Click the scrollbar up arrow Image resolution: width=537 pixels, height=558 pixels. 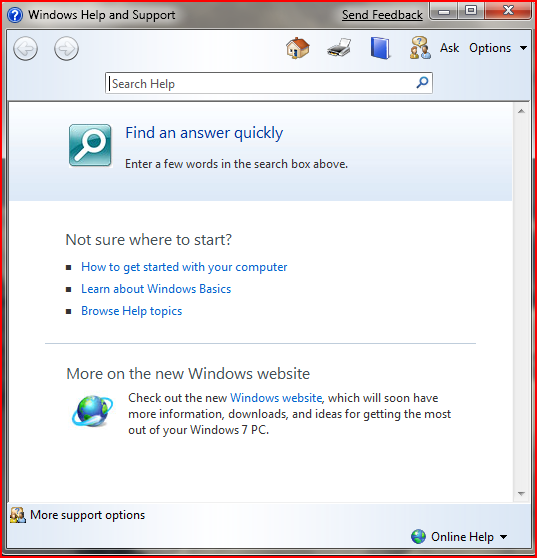tap(521, 111)
